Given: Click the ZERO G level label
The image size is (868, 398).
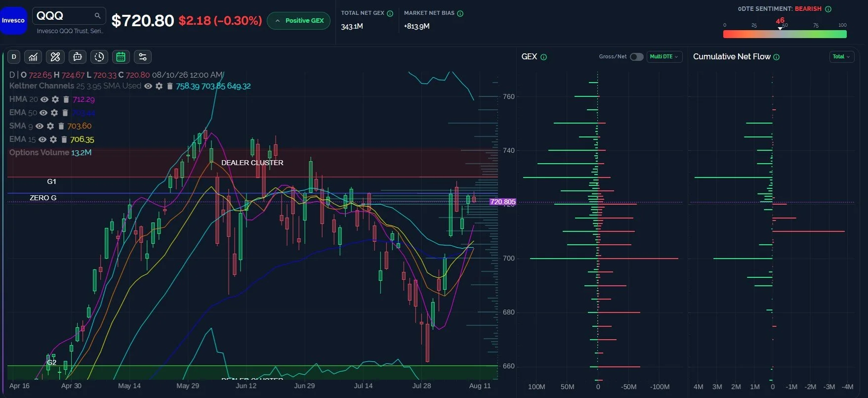Looking at the screenshot, I should click(x=43, y=198).
